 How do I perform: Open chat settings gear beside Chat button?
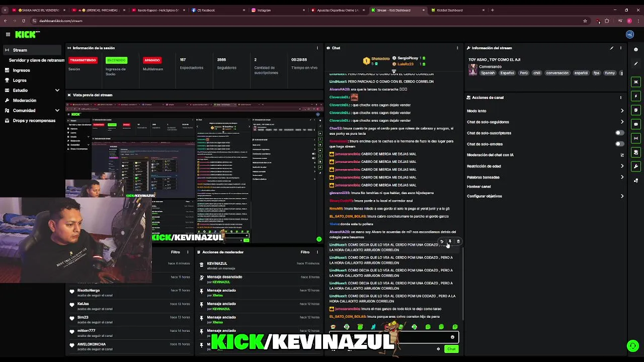[x=438, y=349]
